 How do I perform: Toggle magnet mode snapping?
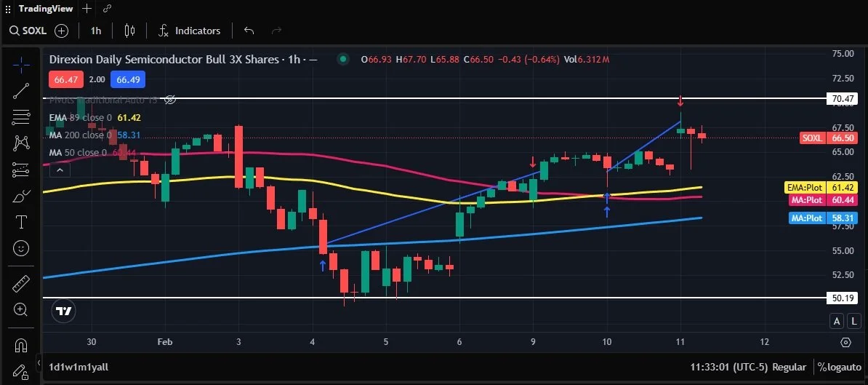coord(21,346)
